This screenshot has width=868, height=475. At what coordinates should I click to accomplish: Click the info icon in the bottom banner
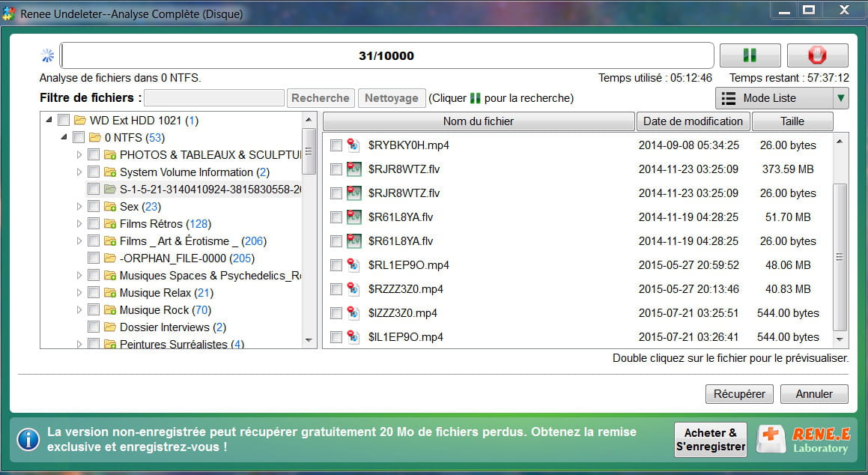pos(28,439)
